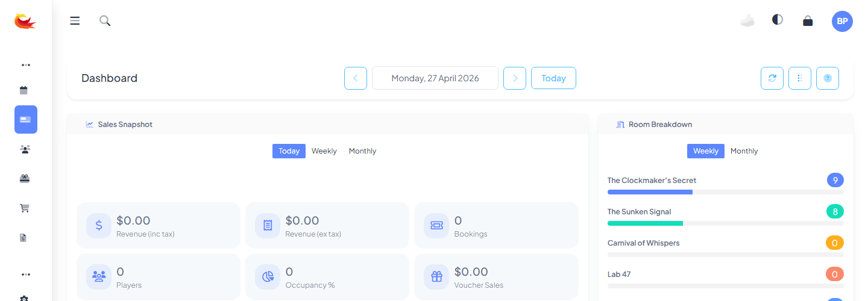This screenshot has height=301, width=868.
Task: Click Carnival of Whispers room name
Action: point(643,243)
